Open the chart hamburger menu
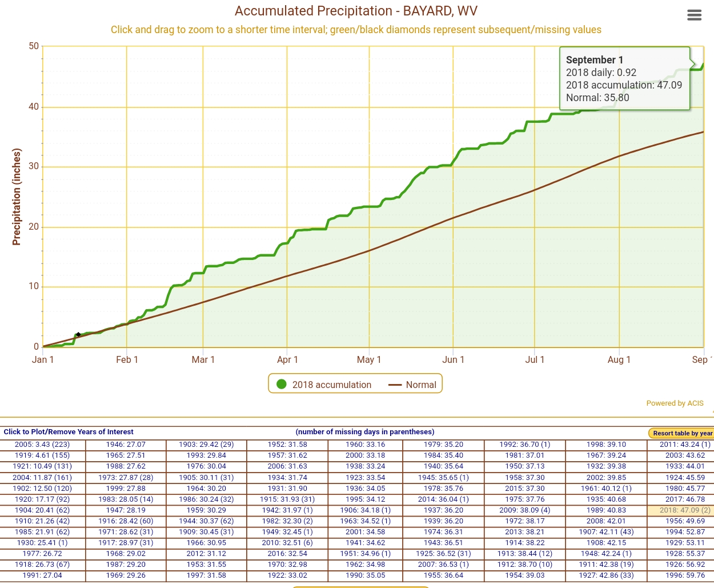The height and width of the screenshot is (588, 714). click(x=694, y=15)
